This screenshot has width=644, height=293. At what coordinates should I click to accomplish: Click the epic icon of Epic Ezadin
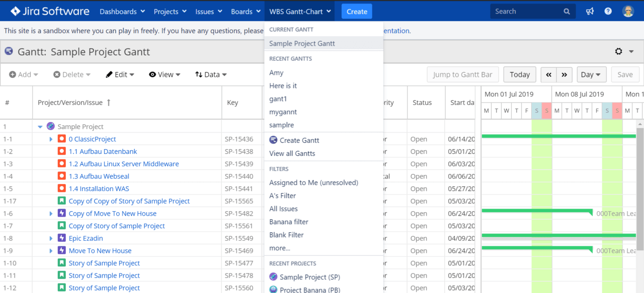(x=62, y=238)
